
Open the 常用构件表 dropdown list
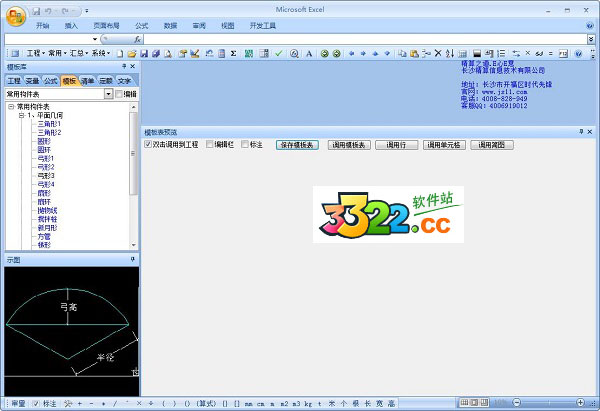tap(108, 94)
